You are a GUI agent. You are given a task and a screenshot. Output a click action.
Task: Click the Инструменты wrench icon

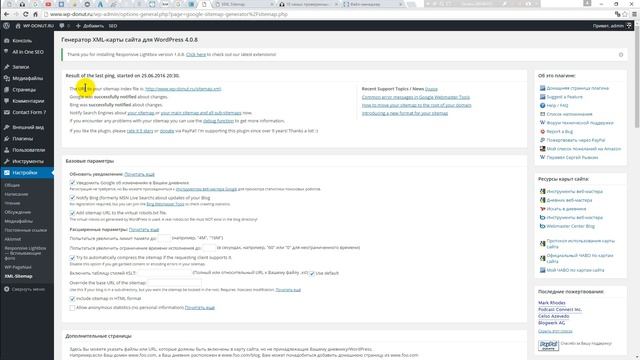click(x=6, y=161)
